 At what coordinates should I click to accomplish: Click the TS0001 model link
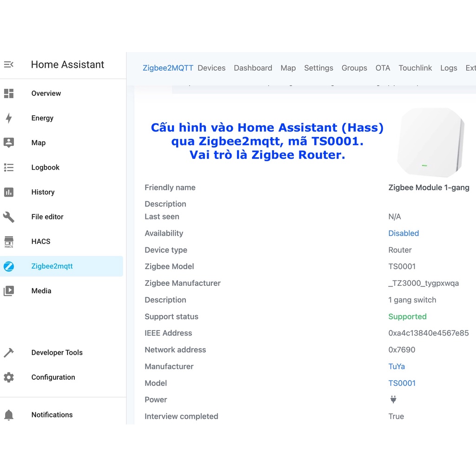pos(402,383)
